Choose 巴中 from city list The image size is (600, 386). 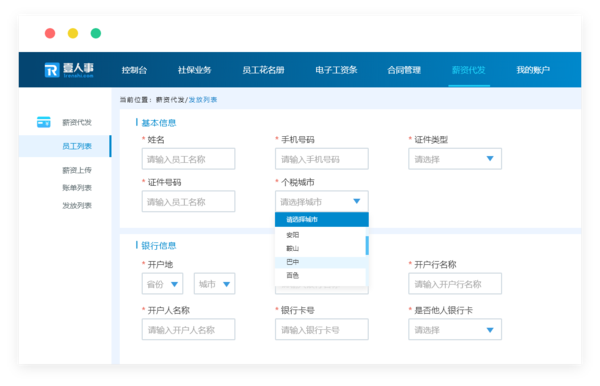click(x=320, y=262)
